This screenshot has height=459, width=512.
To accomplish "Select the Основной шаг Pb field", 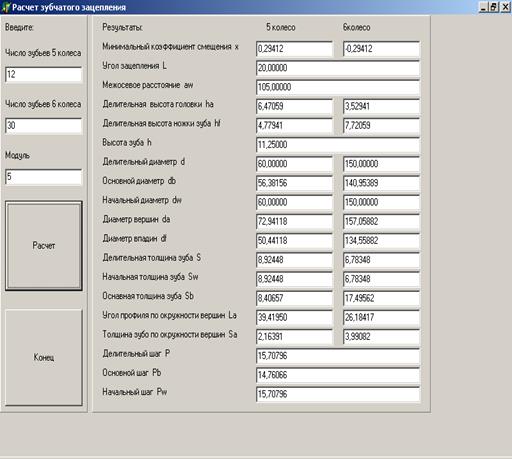I will coord(338,375).
